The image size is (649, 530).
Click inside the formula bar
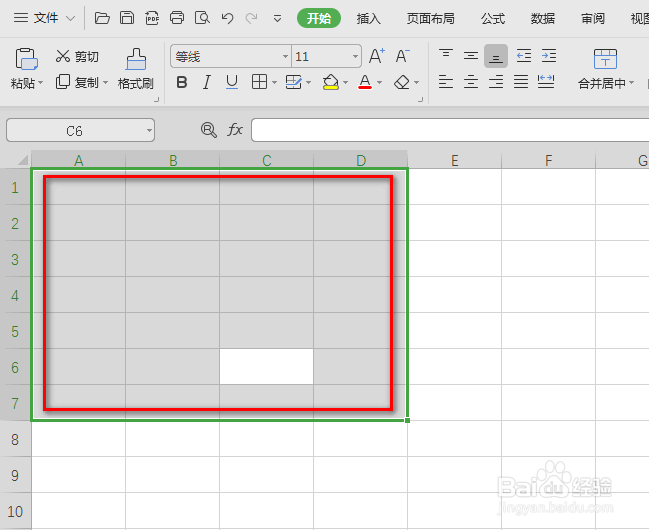pyautogui.click(x=450, y=130)
